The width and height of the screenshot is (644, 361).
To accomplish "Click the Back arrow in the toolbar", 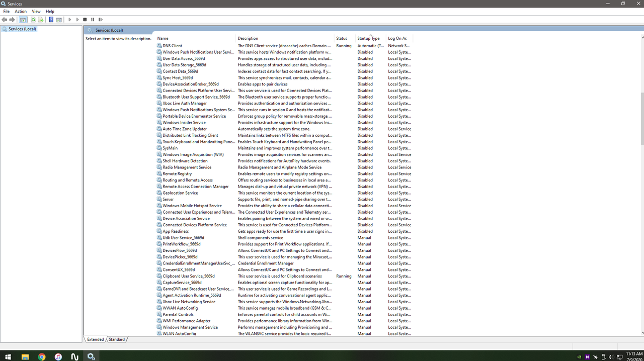I will (5, 20).
